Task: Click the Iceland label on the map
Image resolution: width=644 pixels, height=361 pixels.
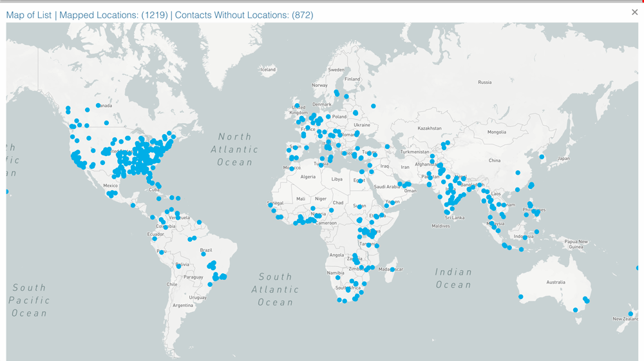Action: coord(268,70)
